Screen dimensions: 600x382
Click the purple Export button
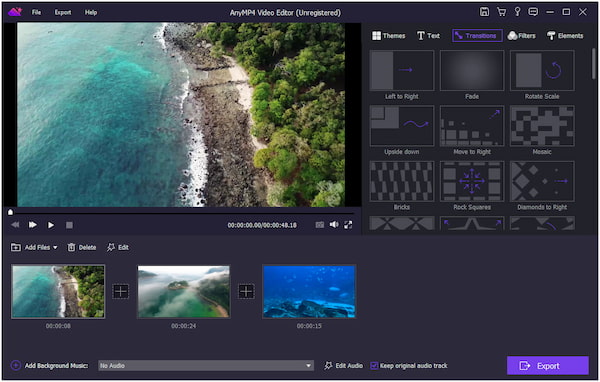pyautogui.click(x=548, y=366)
